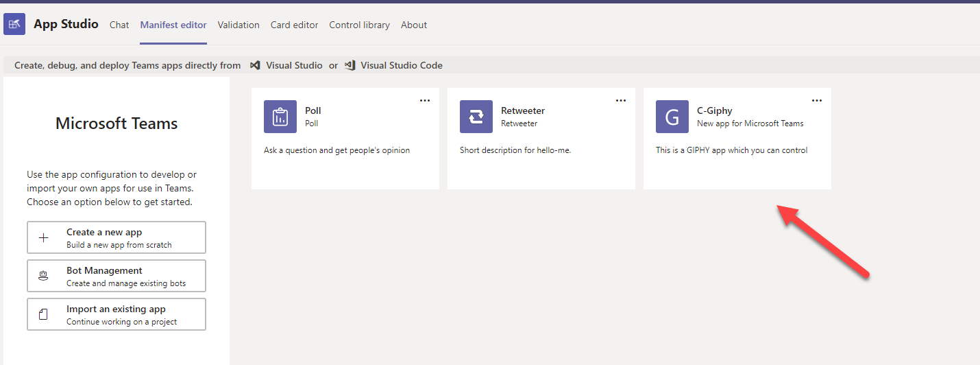Screen dimensions: 980x365
Task: Open the Retweeter card more options menu
Action: point(621,101)
